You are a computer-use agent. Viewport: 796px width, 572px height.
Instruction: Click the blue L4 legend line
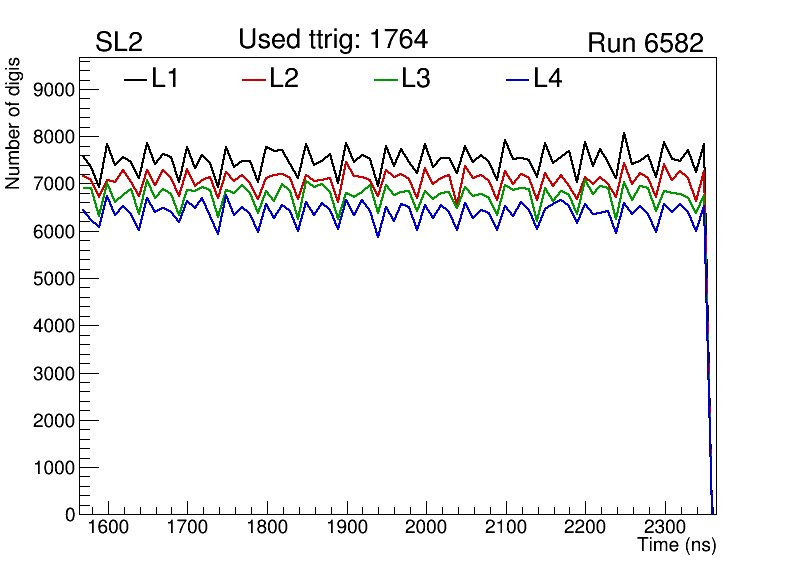click(517, 79)
